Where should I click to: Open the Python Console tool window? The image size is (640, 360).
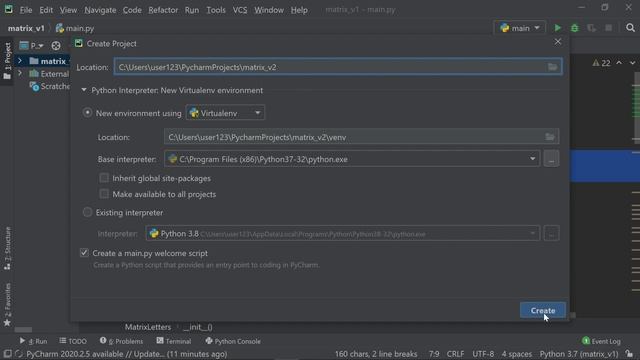coord(233,341)
